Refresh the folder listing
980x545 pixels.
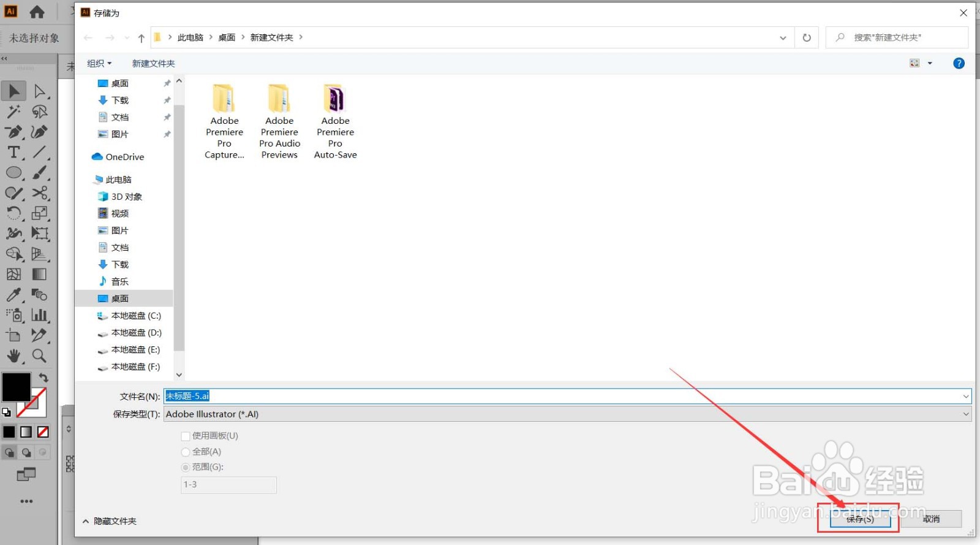[807, 38]
